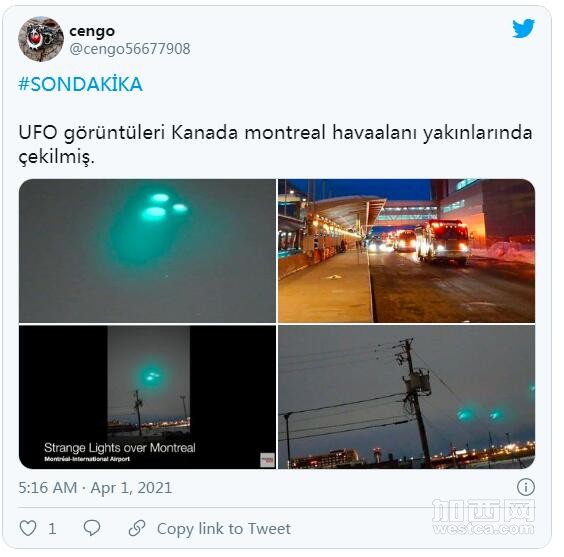Click the westca.com watermark

pos(483,517)
